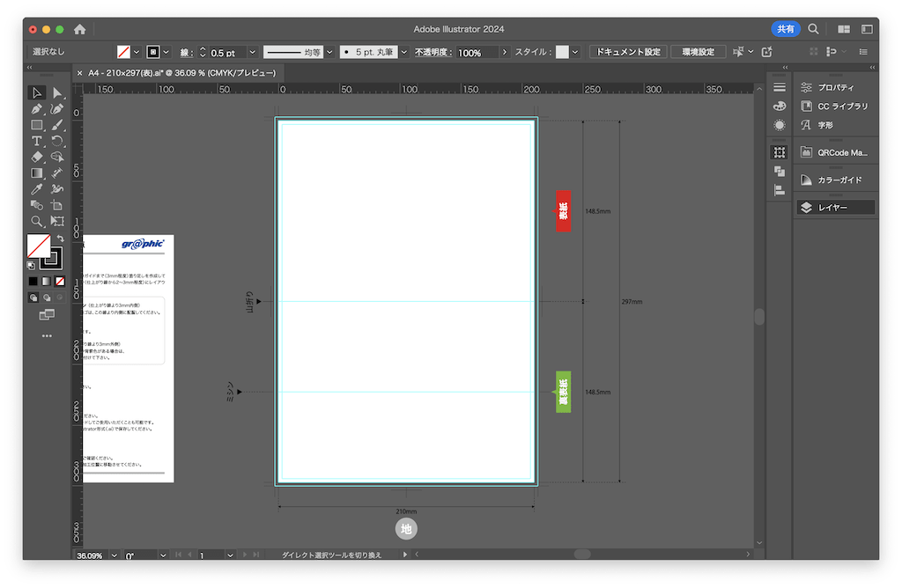Swap fill and stroke colors
Viewport: 902px width, 588px height.
tap(60, 239)
